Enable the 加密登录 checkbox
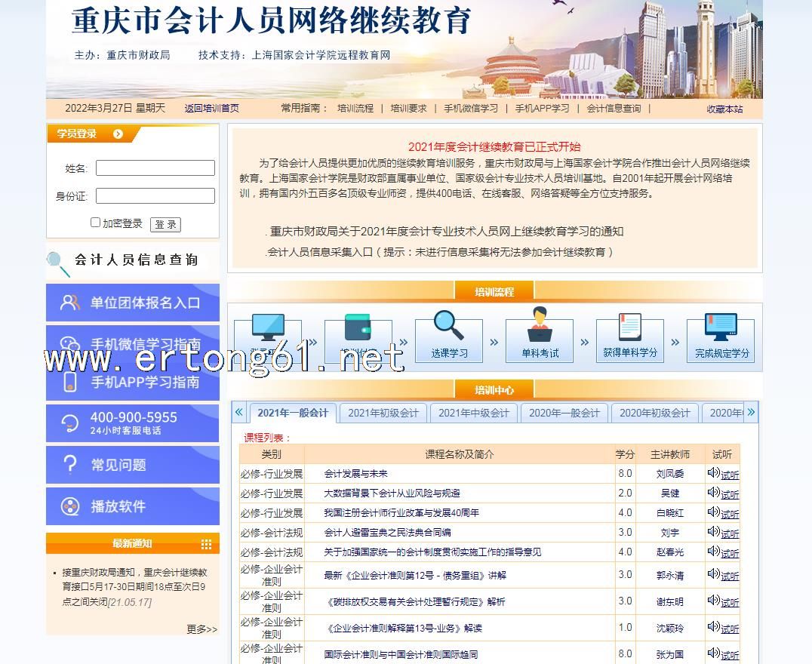This screenshot has width=812, height=664. [x=96, y=223]
